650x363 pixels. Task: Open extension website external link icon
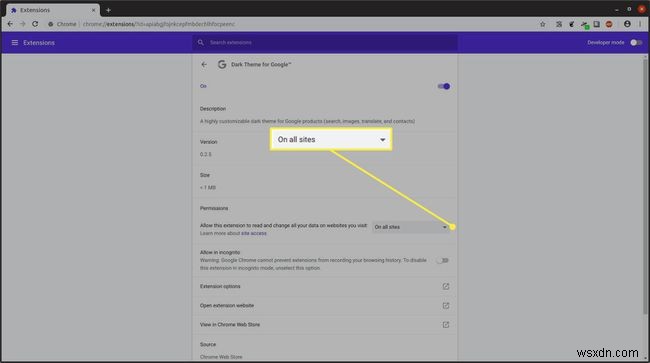[446, 305]
